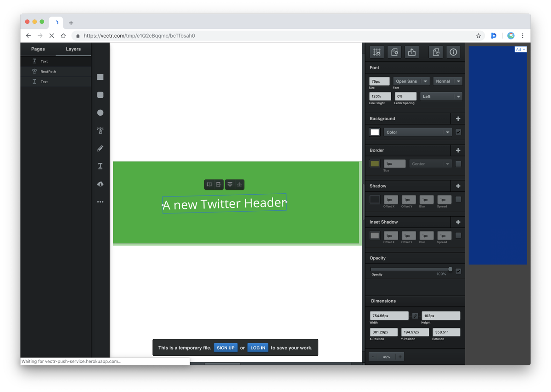Click the browser address bar URL
Viewport: 551px width, 392px height.
pos(139,36)
